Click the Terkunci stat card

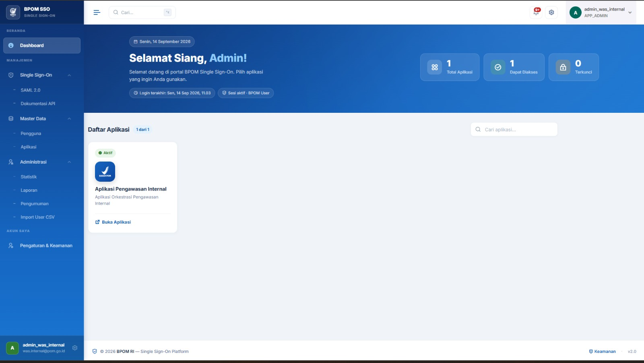[x=574, y=67]
